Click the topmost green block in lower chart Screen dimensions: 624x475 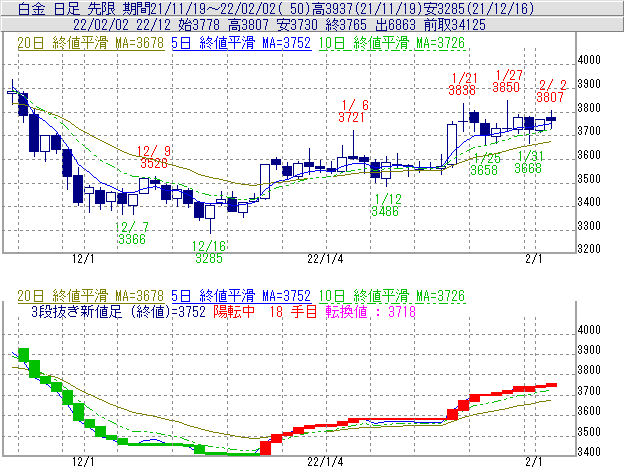[24, 355]
